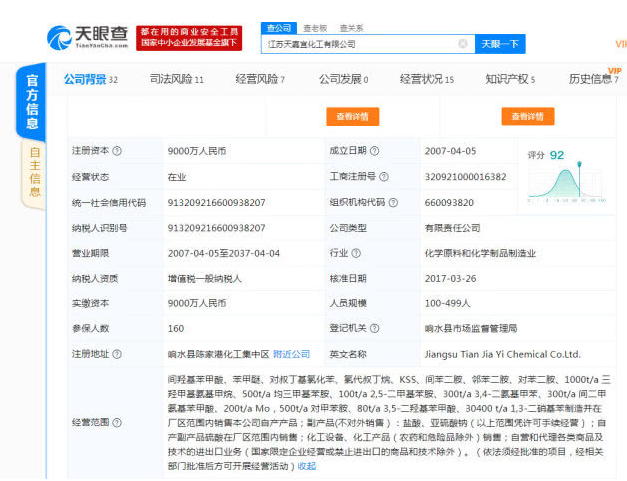Switch to 官方信息 side tab

pos(32,102)
